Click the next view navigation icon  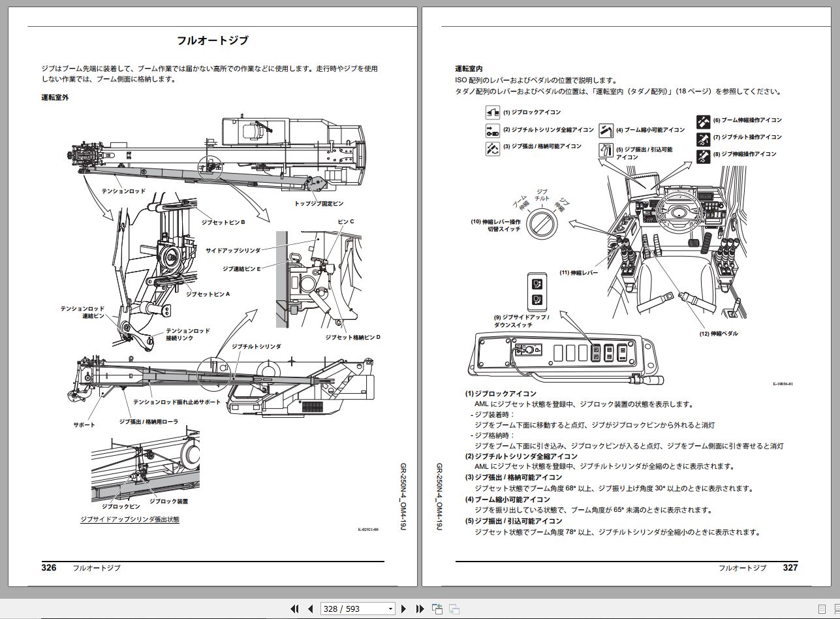(x=454, y=609)
